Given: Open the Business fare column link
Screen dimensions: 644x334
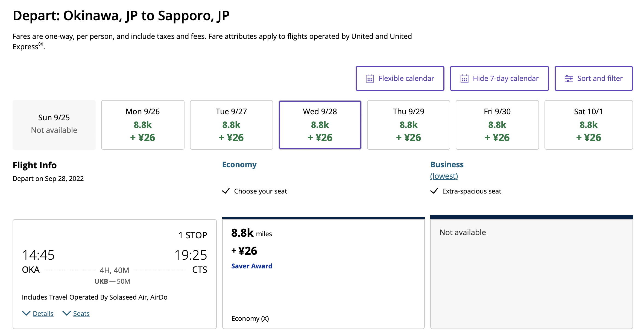Looking at the screenshot, I should tap(447, 165).
